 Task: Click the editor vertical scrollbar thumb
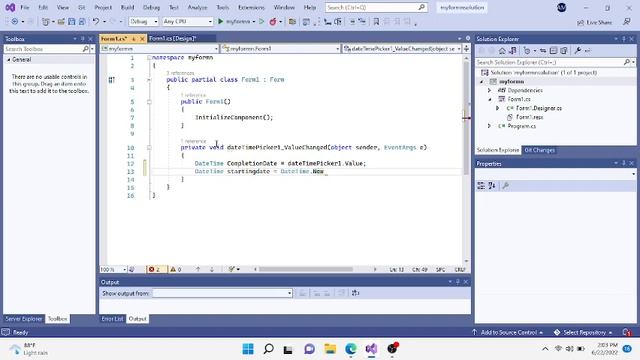(x=466, y=118)
